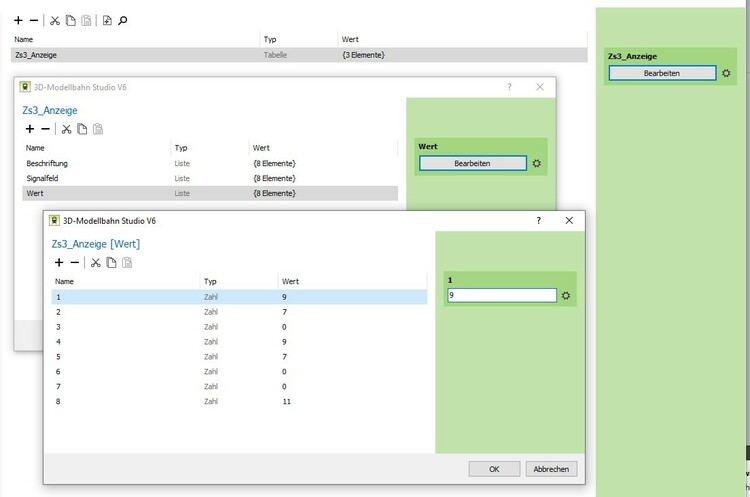Select list entry 3 with value 0
This screenshot has height=497, width=750.
point(239,327)
